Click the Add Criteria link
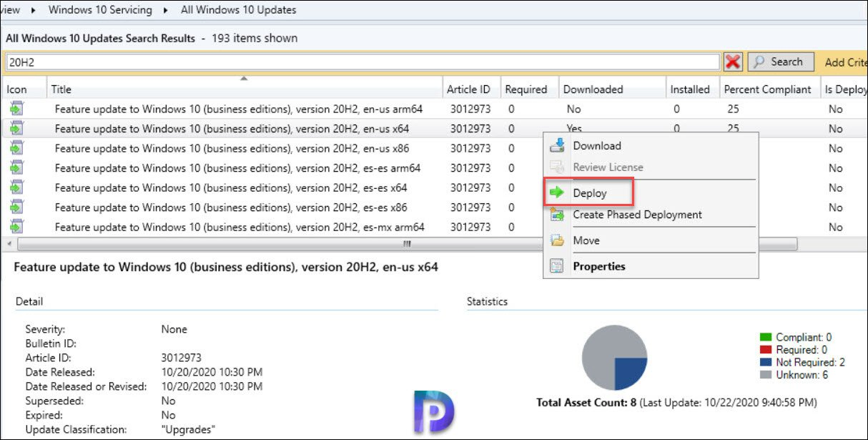868x440 pixels. [x=846, y=62]
